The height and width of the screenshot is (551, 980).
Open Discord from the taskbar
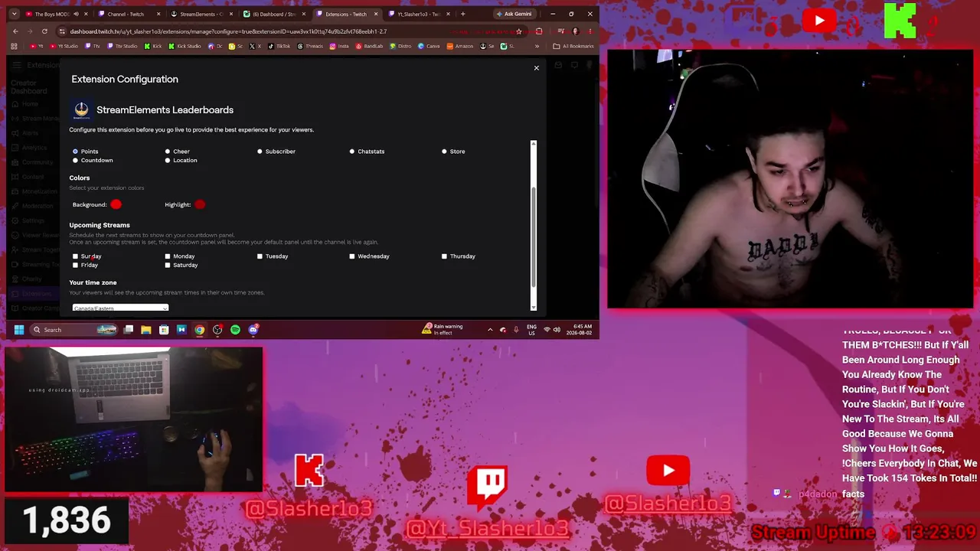click(253, 330)
